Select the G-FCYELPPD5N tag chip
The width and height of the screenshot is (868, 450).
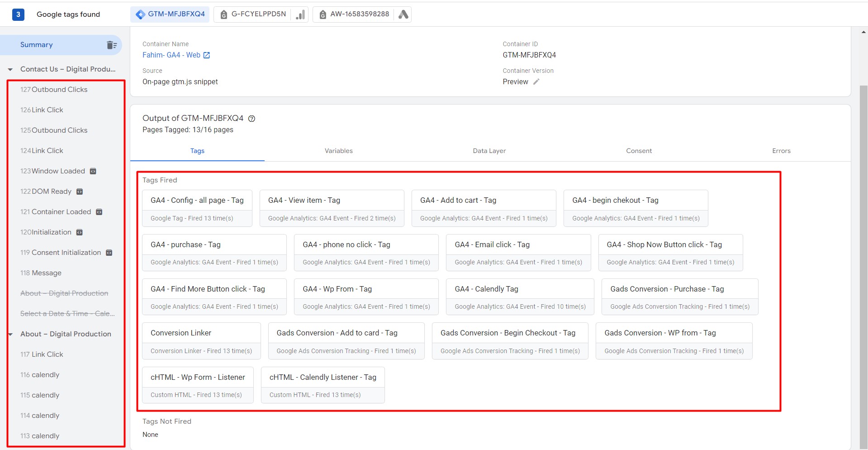(x=261, y=14)
